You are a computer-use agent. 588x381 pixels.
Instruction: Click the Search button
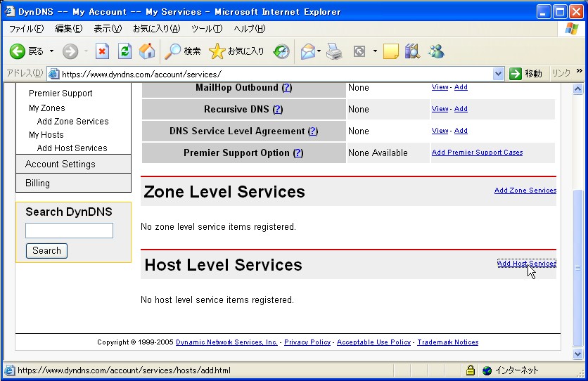click(46, 251)
